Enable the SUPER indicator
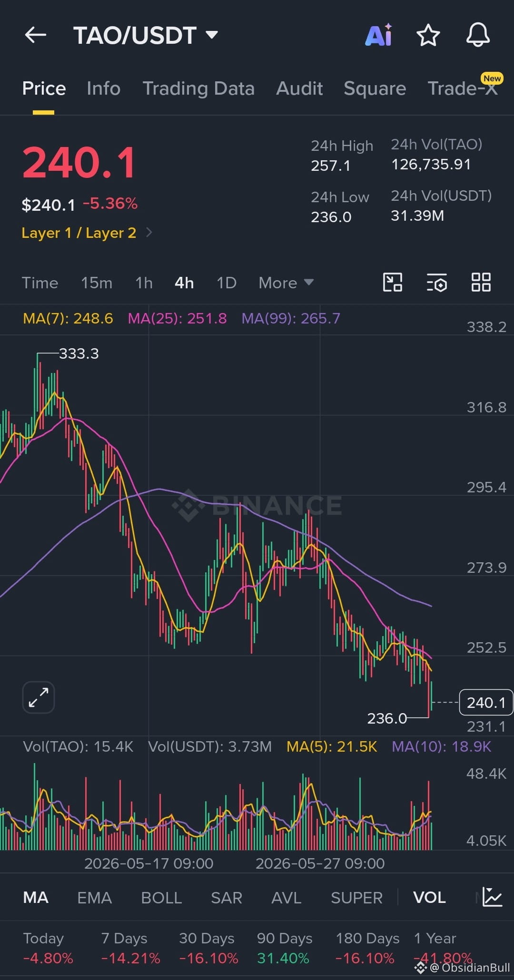 (356, 898)
